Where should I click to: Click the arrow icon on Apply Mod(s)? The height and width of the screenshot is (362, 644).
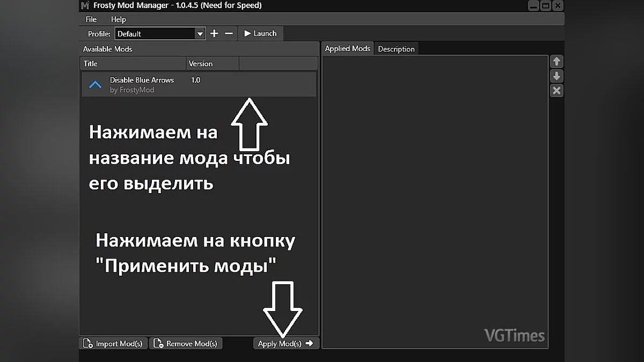[309, 343]
